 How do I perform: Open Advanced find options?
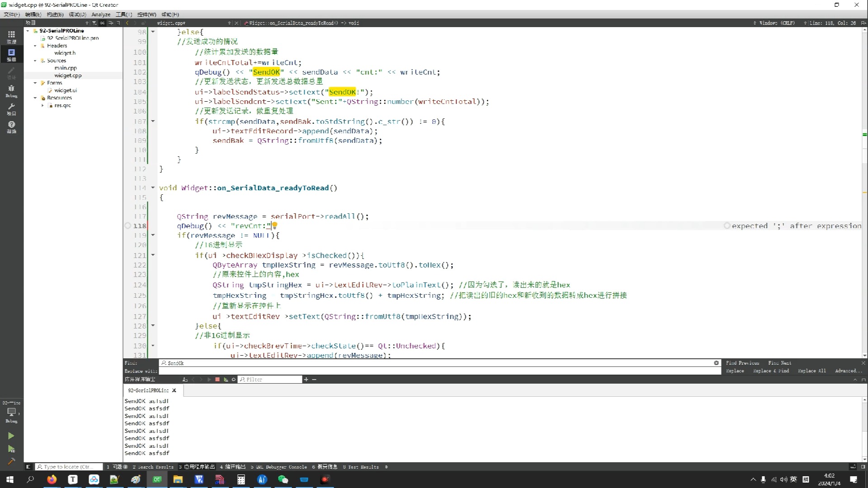pyautogui.click(x=849, y=371)
